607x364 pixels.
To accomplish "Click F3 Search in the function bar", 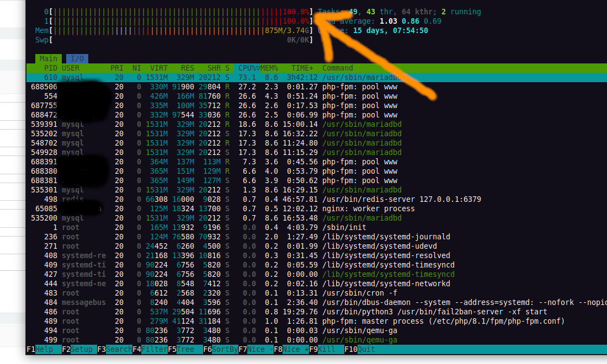I will 115,349.
